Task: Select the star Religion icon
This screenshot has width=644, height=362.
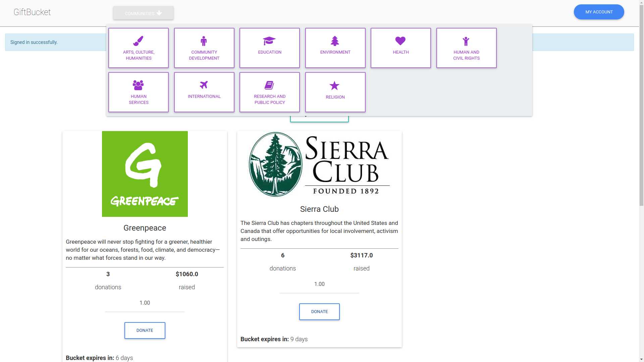Action: (334, 86)
